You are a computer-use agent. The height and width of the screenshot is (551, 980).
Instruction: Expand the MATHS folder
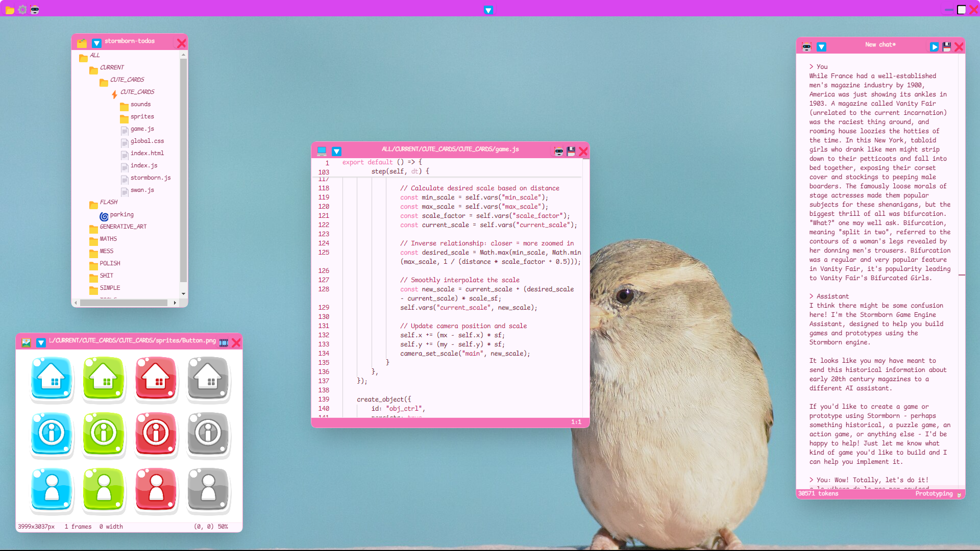103,239
